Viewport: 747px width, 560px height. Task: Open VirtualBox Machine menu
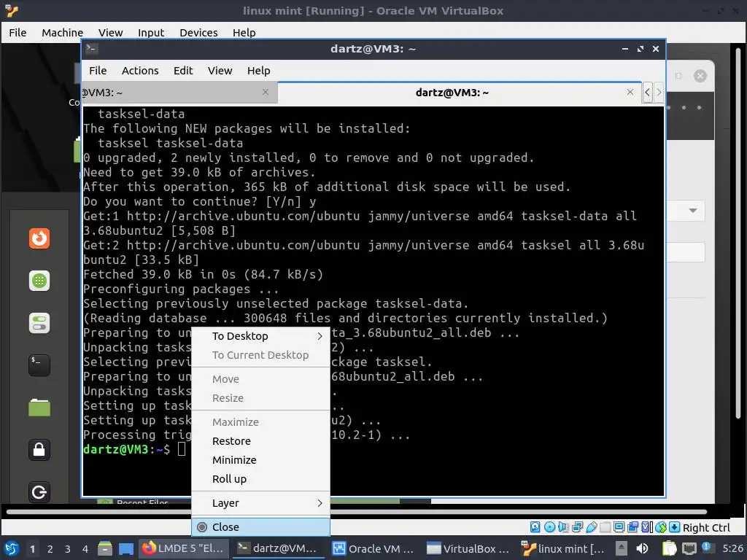tap(63, 32)
